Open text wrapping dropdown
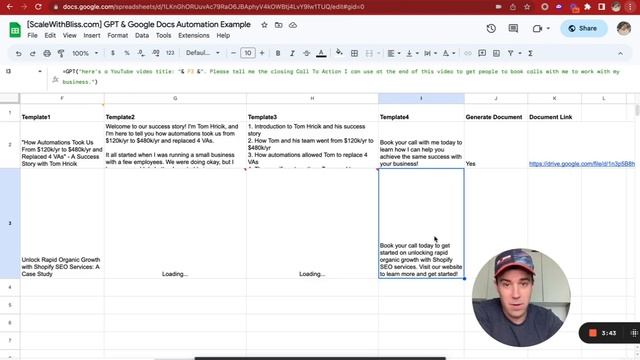640x360 pixels. click(x=430, y=53)
